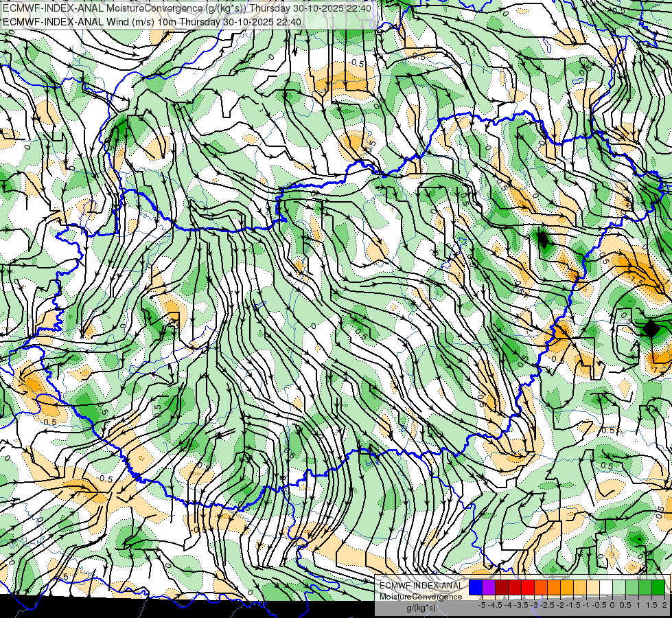
Task: Pick the red-orange swatch between -3 and -2.5
Action: (541, 588)
